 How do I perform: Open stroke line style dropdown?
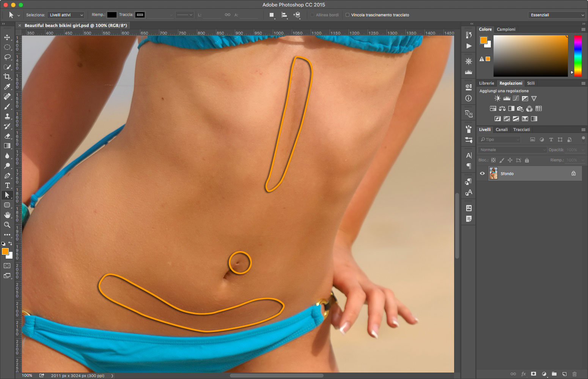click(185, 15)
